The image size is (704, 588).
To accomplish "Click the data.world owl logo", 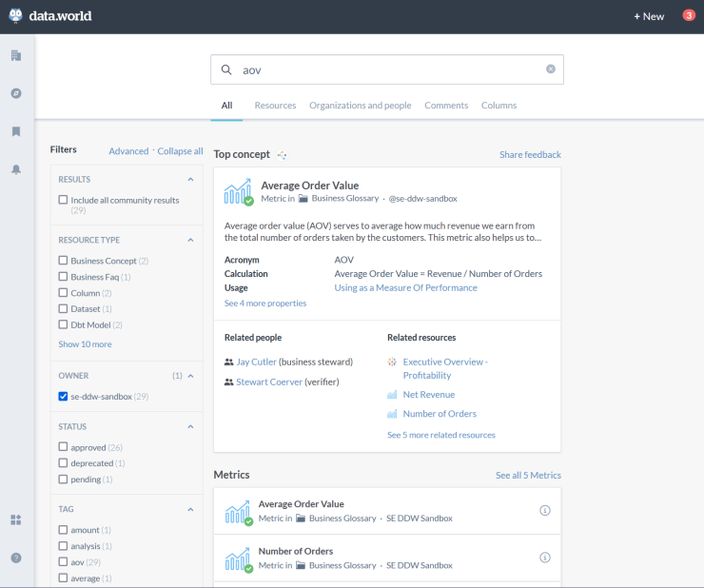I will (16, 15).
